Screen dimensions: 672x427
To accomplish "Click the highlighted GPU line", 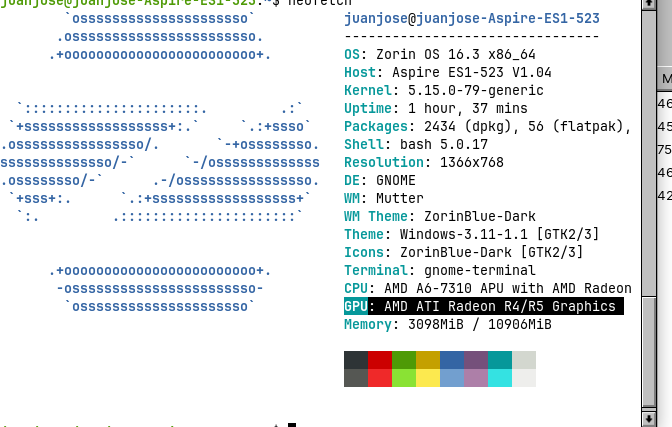I will point(484,306).
